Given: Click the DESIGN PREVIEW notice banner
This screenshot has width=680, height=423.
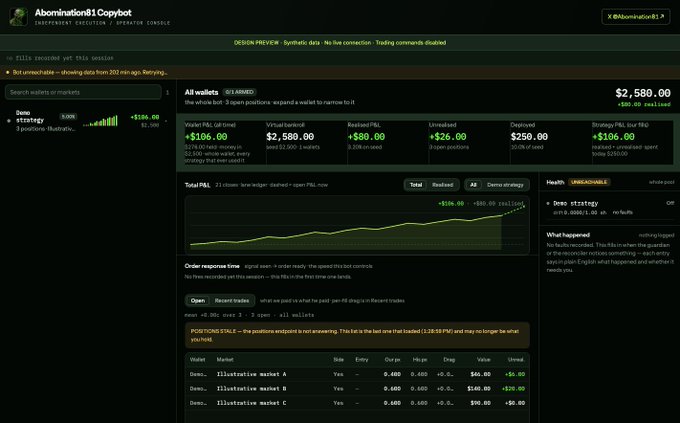Looking at the screenshot, I should [x=340, y=43].
